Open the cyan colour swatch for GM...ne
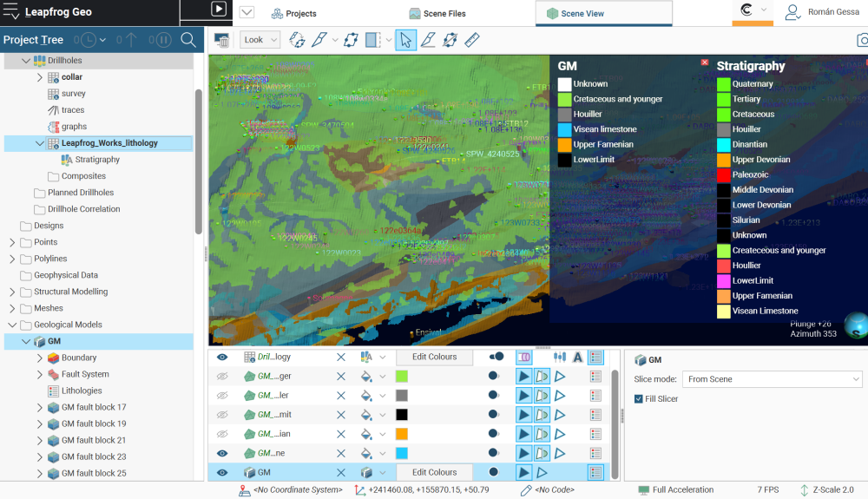The height and width of the screenshot is (499, 868). pyautogui.click(x=402, y=454)
